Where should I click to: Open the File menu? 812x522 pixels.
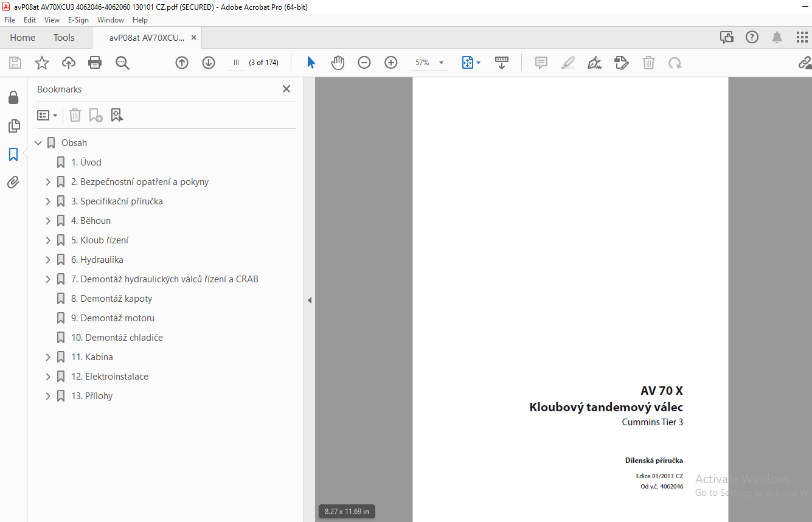tap(10, 20)
